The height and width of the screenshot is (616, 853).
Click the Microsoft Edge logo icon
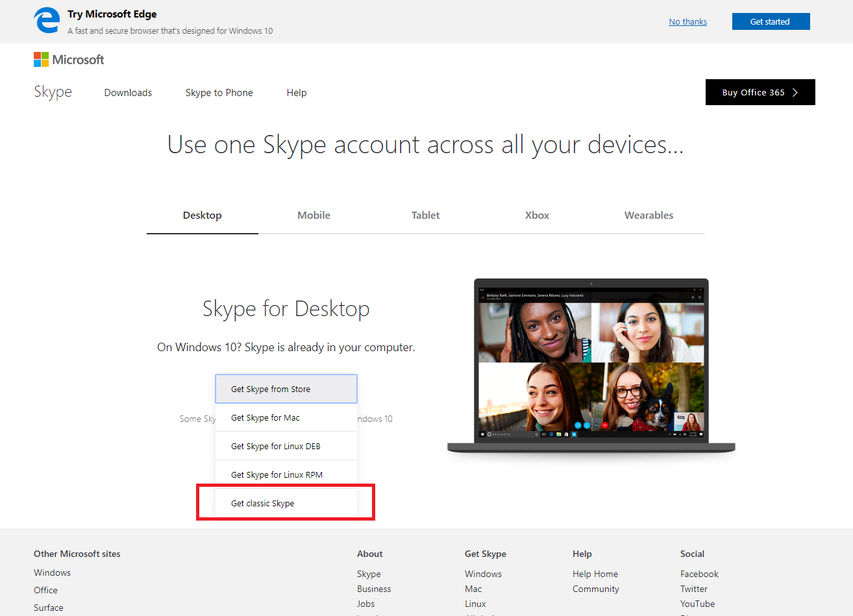47,21
